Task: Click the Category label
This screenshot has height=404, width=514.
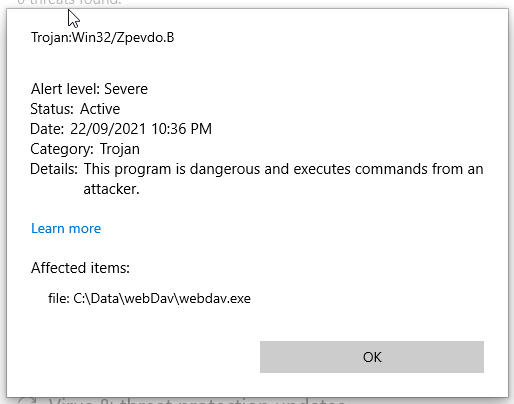Action: pyautogui.click(x=62, y=149)
